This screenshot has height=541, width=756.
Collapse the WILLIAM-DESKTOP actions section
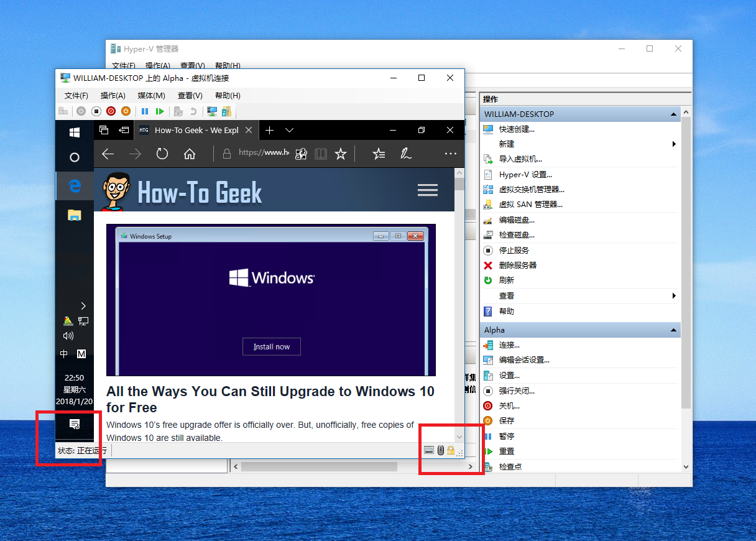click(x=673, y=114)
